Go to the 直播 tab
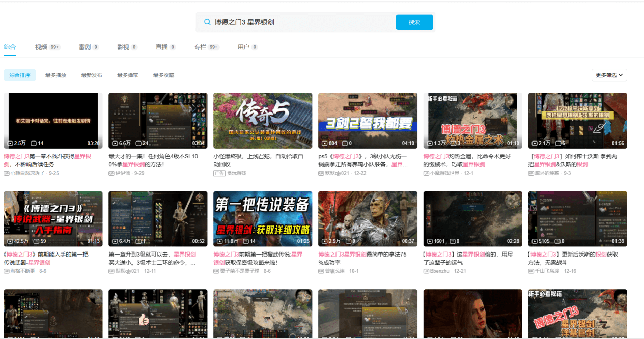Screen dimensions: 644x339 point(166,47)
